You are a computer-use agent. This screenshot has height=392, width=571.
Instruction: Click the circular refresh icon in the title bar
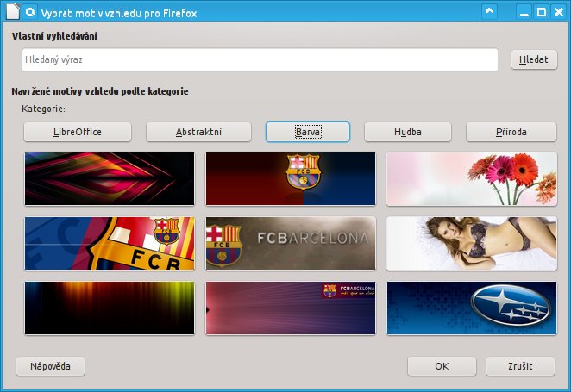click(30, 12)
